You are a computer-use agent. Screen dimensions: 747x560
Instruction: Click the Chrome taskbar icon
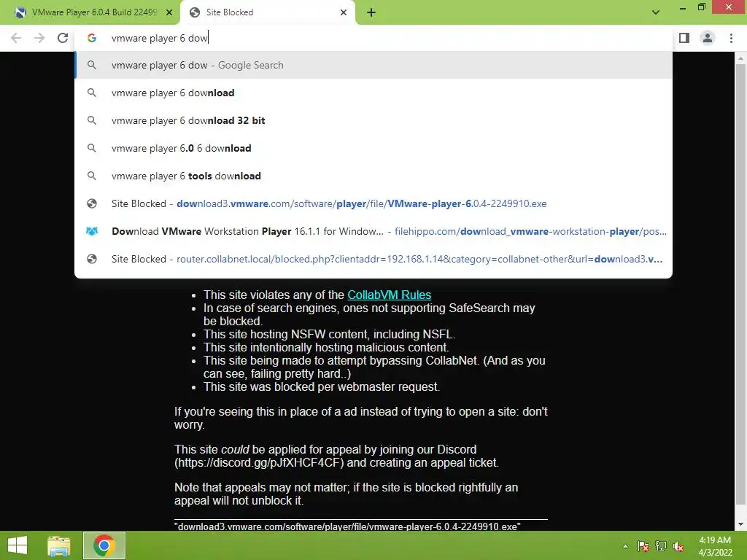coord(104,545)
